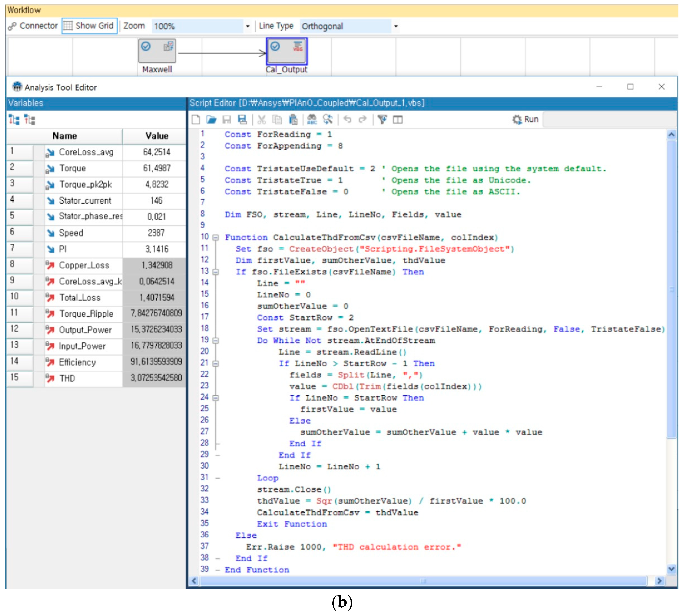
Task: Select the THD variable row
Action: click(67, 378)
